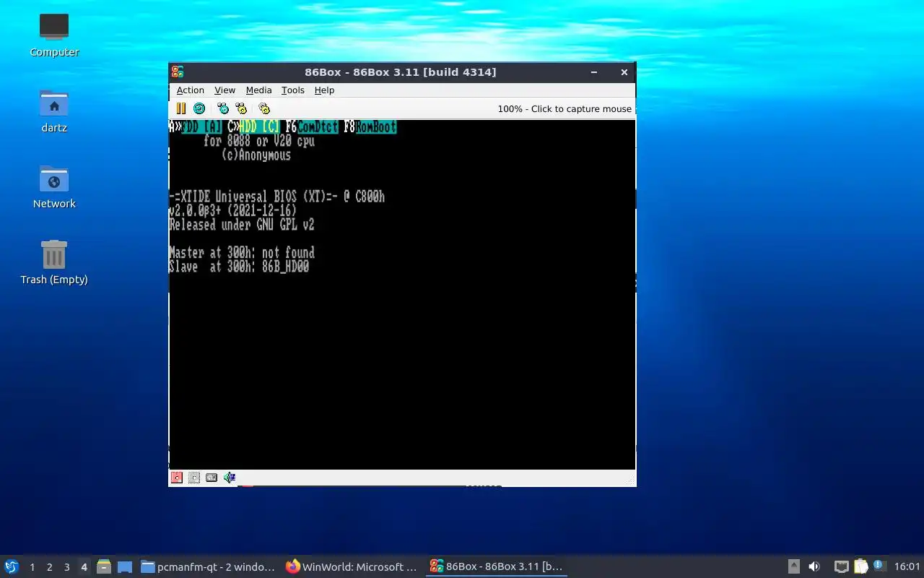Viewport: 924px width, 578px height.
Task: Click the 'Master at 300h: not found' line
Action: click(x=242, y=253)
